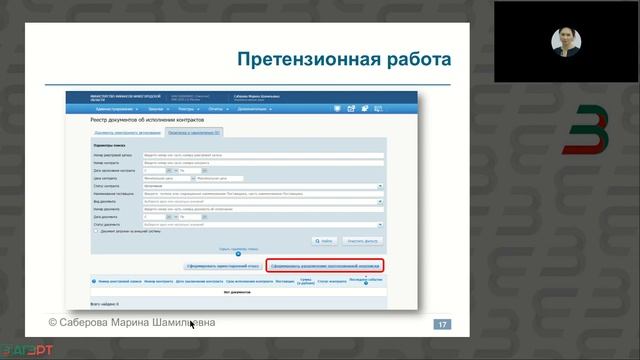Open calendar for document date "from"
640x360 pixels.
pos(169,217)
